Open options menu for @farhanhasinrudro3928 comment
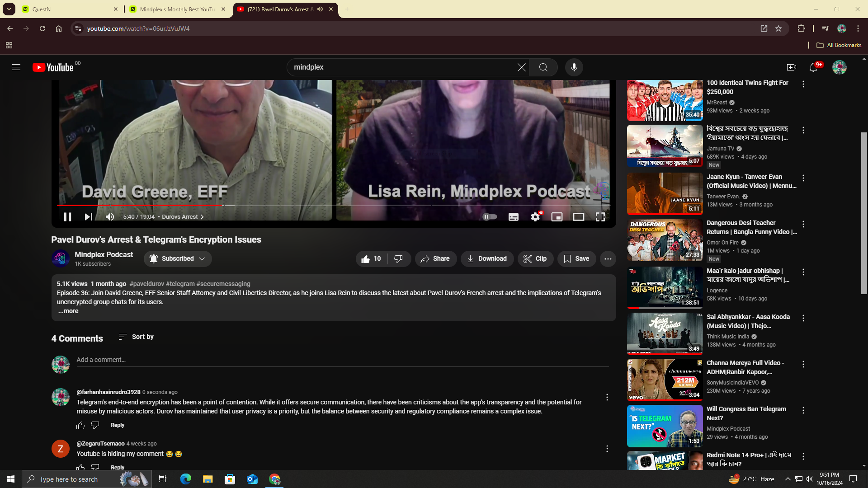Image resolution: width=868 pixels, height=488 pixels. click(x=607, y=398)
